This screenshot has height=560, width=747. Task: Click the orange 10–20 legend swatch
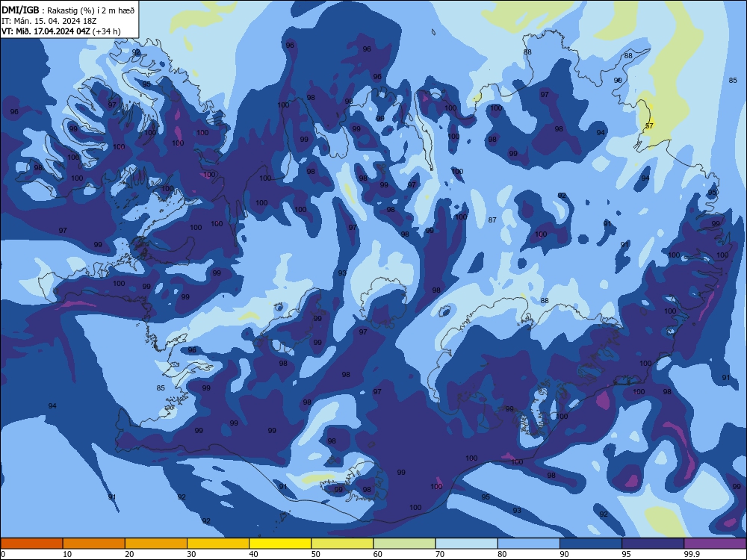point(94,544)
